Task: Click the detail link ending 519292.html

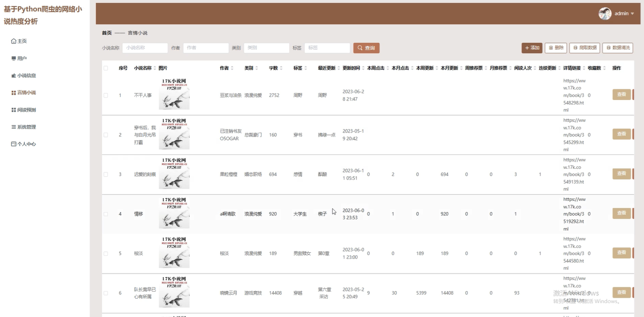Action: pyautogui.click(x=574, y=214)
